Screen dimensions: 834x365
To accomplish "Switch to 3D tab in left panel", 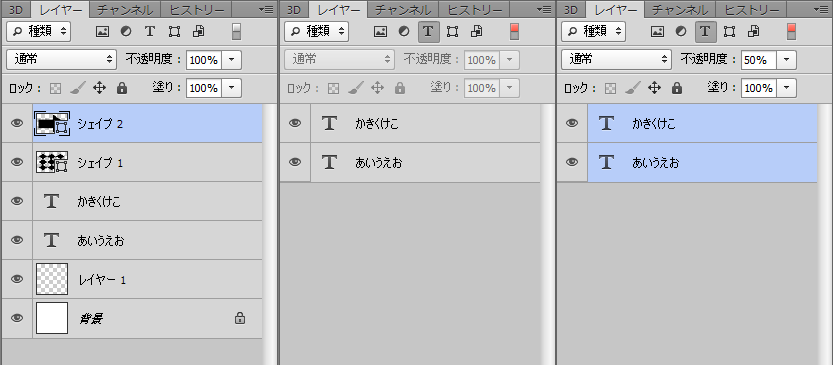I will (16, 10).
